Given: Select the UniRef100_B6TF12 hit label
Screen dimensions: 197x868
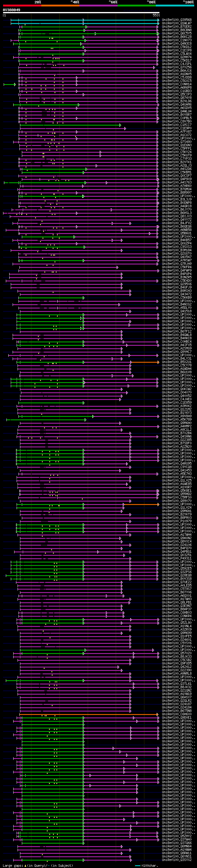Looking at the screenshot, I should (176, 332).
